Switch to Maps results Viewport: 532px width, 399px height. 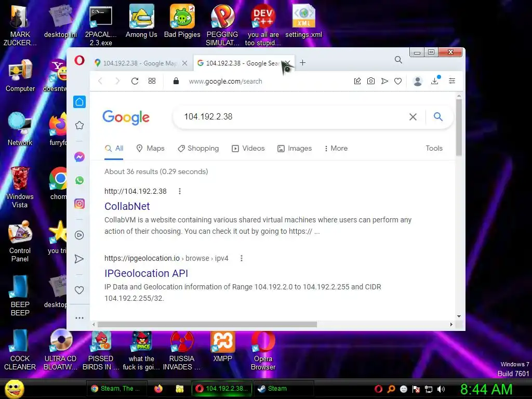click(150, 148)
